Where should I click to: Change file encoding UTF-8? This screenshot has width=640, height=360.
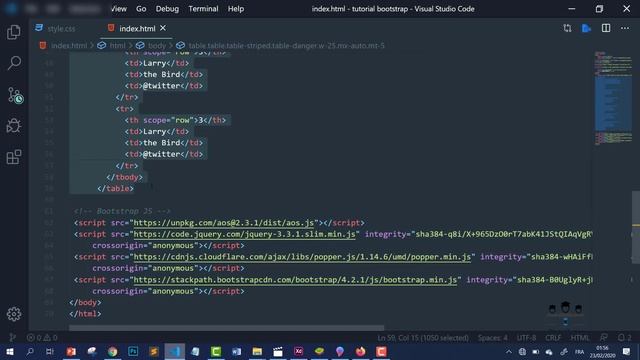526,338
